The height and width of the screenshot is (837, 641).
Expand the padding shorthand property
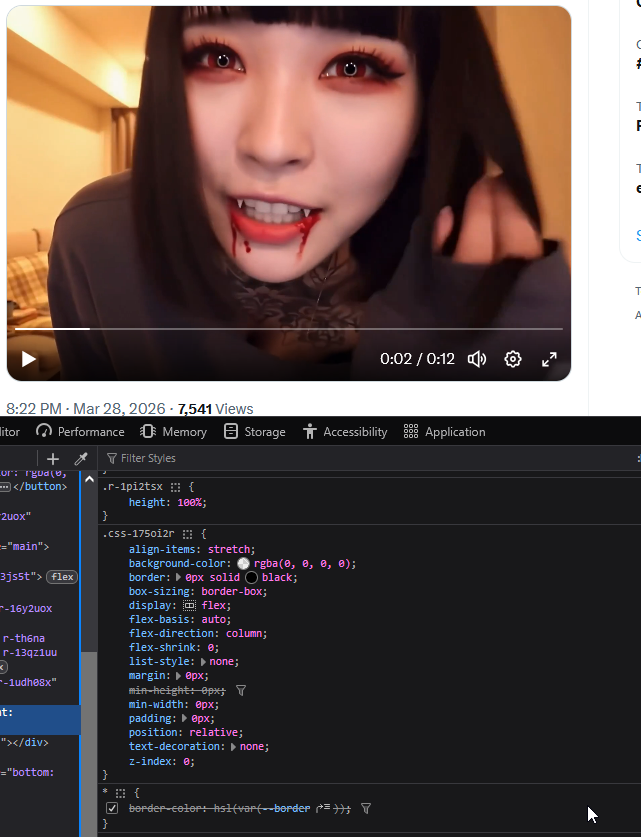tap(185, 718)
